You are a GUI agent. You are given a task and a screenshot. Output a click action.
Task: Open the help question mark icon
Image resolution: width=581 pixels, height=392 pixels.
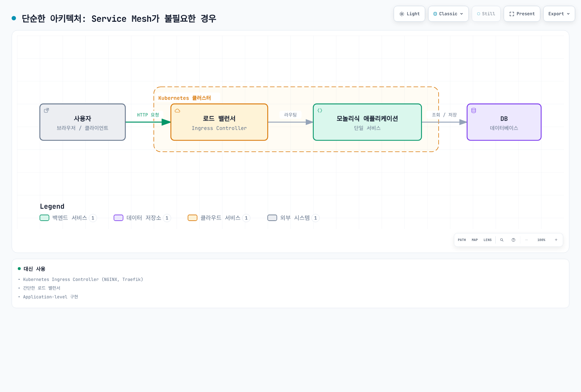click(513, 240)
